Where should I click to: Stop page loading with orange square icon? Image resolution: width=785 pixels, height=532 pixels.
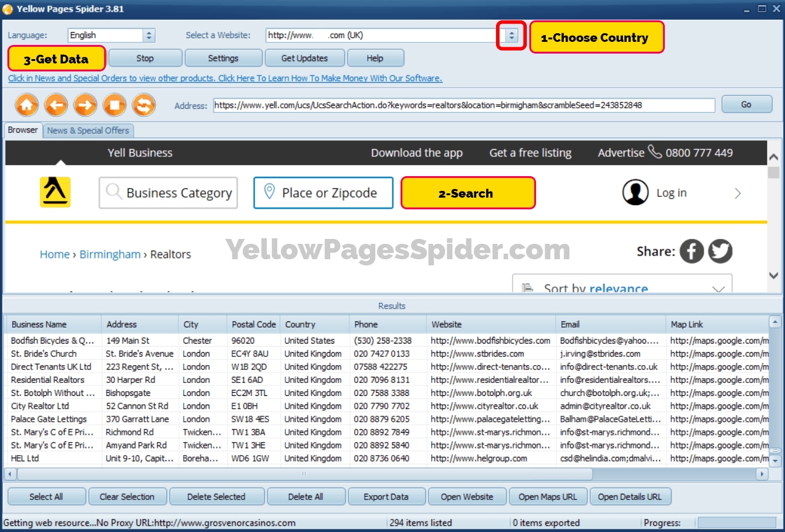(x=115, y=105)
